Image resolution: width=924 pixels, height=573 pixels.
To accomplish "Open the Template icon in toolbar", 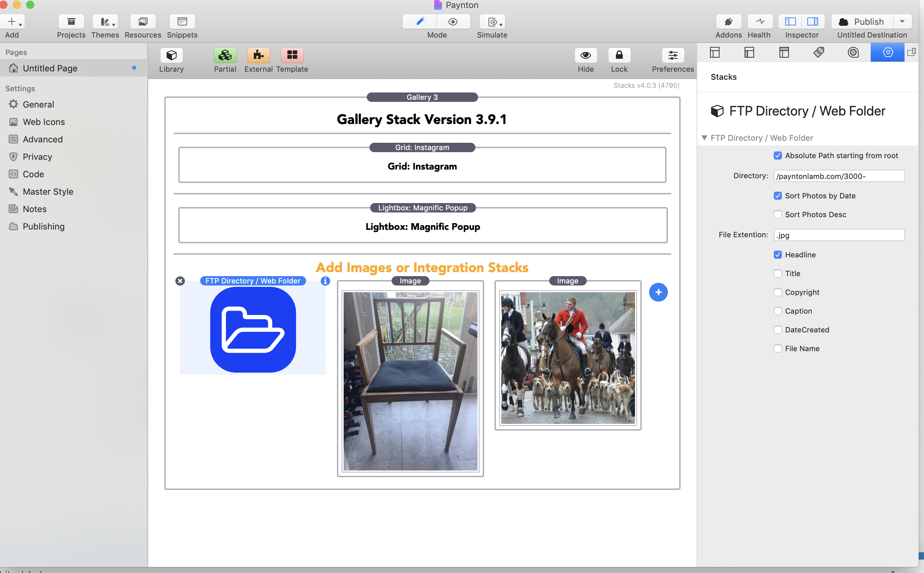I will click(292, 55).
